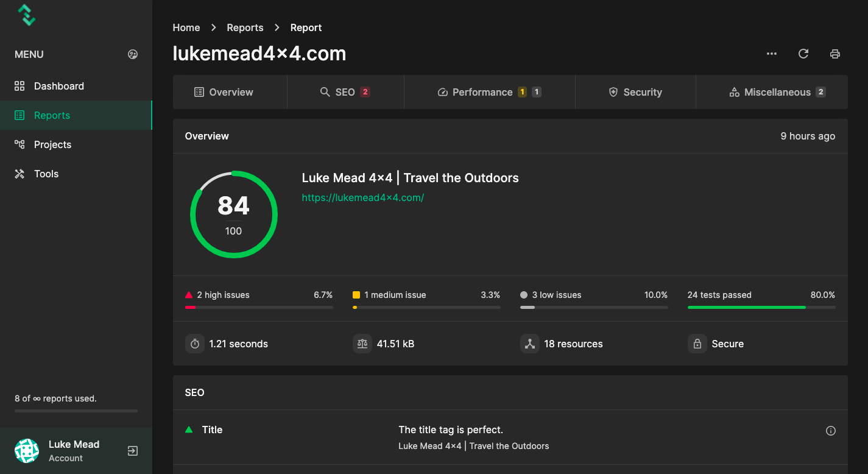Click the Luke Mead avatar image
Image resolution: width=868 pixels, height=474 pixels.
tap(27, 451)
